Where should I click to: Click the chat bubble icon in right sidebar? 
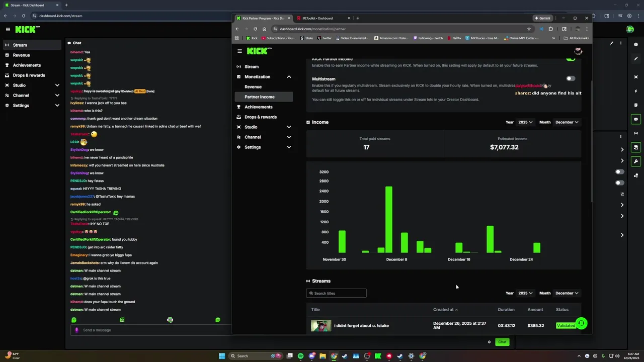coord(636,119)
